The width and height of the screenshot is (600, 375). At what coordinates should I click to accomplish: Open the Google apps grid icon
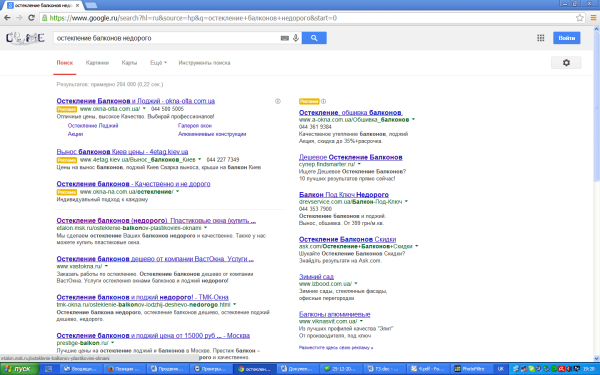pyautogui.click(x=541, y=38)
